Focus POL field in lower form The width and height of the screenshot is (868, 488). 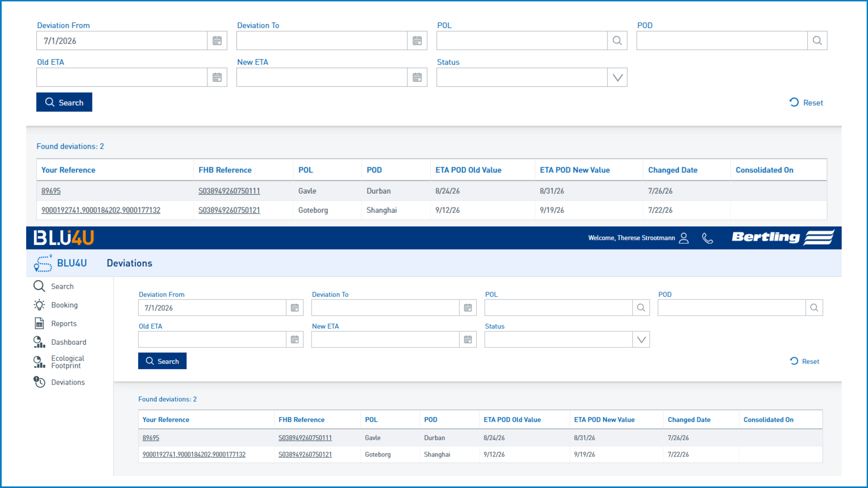click(x=559, y=308)
